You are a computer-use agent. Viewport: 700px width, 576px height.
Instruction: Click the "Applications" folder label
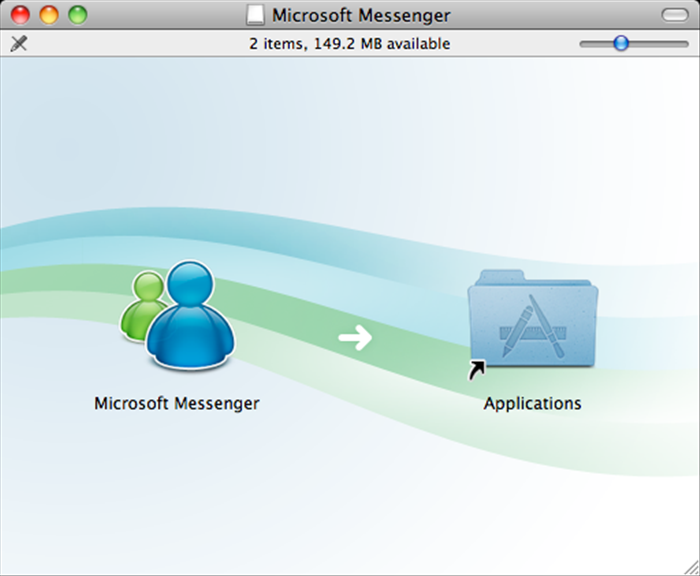(x=533, y=404)
